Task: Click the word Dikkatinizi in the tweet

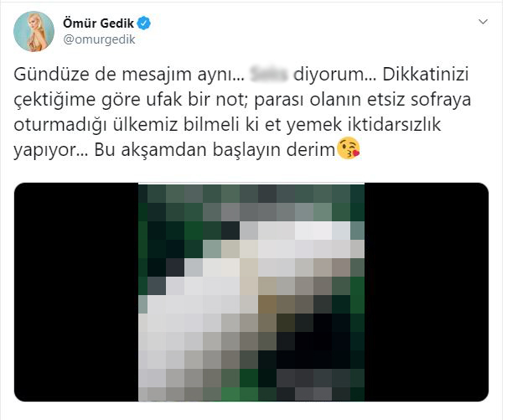Action: pos(426,74)
